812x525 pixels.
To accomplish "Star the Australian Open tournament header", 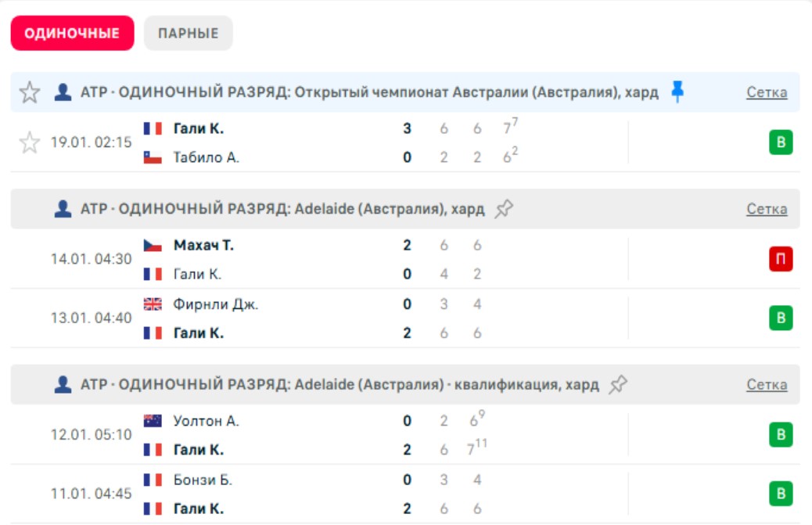I will pos(30,92).
